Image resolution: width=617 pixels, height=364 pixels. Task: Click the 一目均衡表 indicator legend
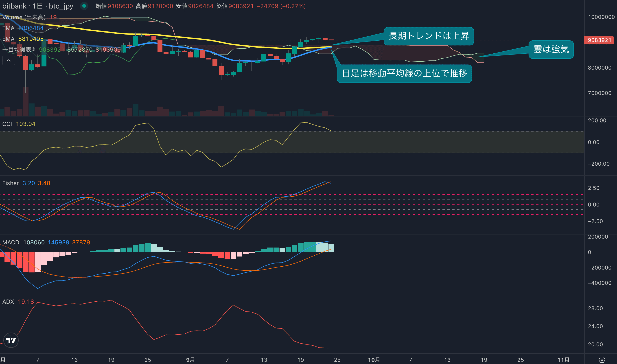(x=19, y=50)
